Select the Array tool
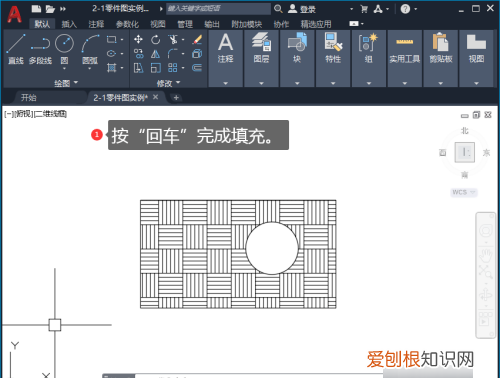The height and width of the screenshot is (378, 500). click(173, 68)
